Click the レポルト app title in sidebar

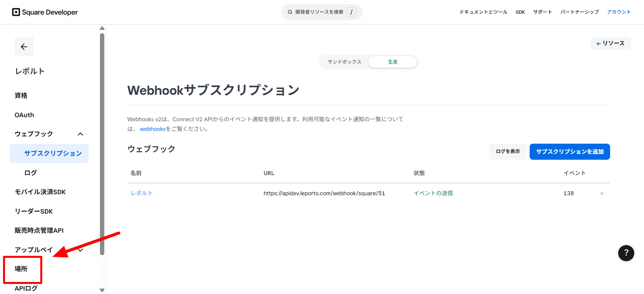(x=30, y=71)
